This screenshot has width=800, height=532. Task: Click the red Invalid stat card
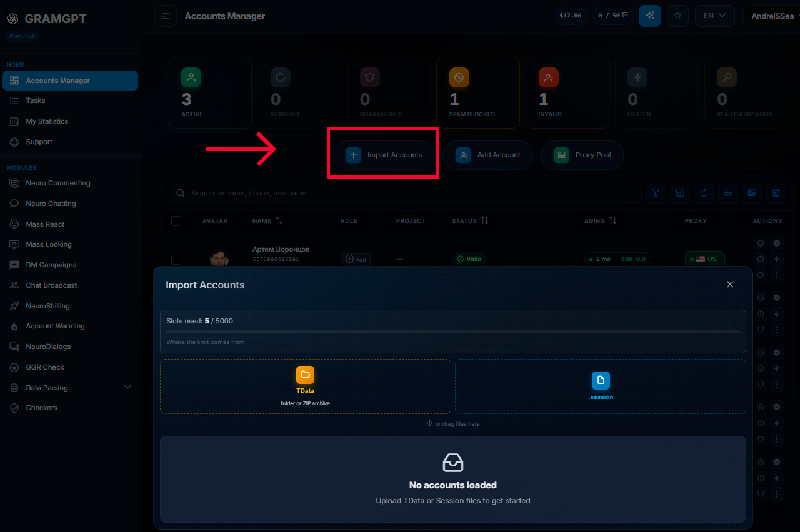(x=567, y=92)
